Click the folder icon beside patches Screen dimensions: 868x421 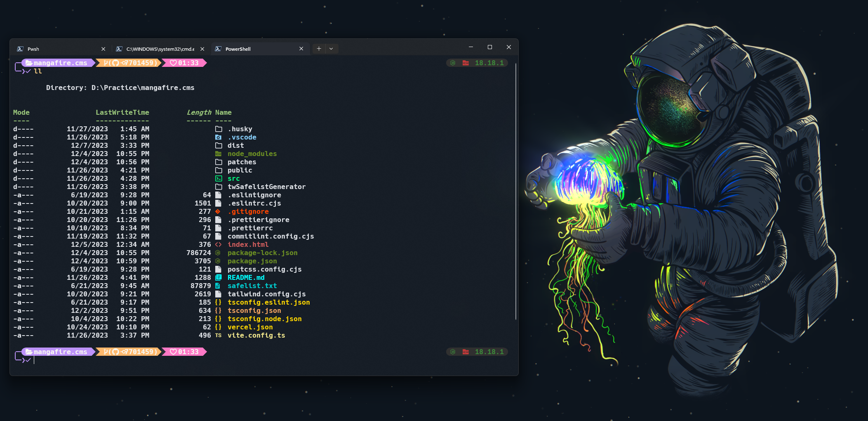219,162
